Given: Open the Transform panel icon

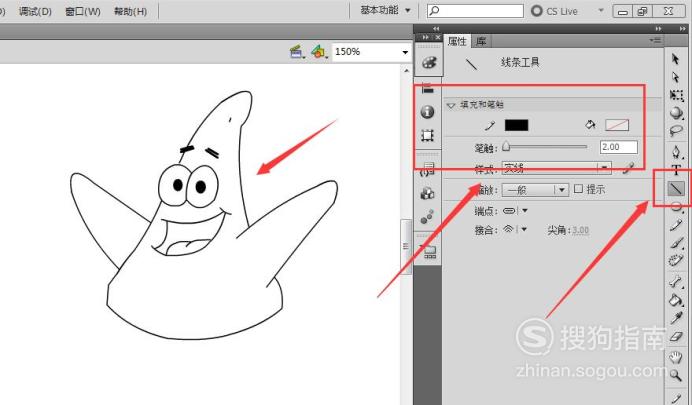Looking at the screenshot, I should pos(427,135).
